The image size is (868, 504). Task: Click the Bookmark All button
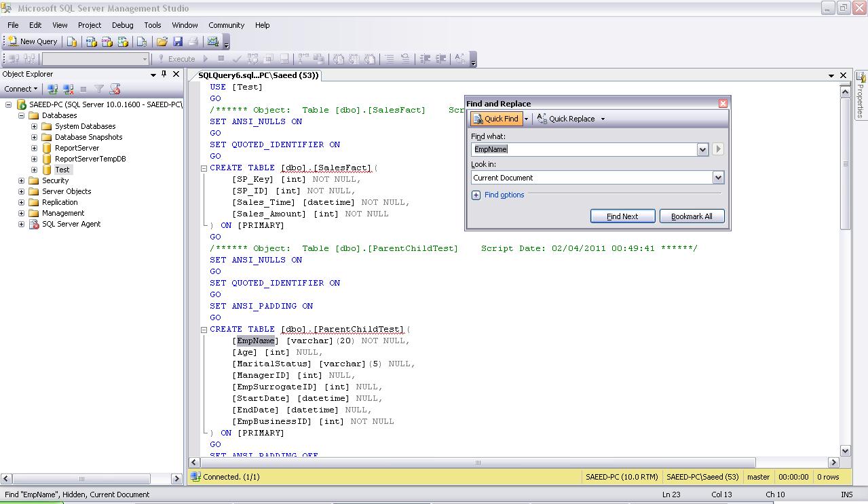tap(692, 216)
